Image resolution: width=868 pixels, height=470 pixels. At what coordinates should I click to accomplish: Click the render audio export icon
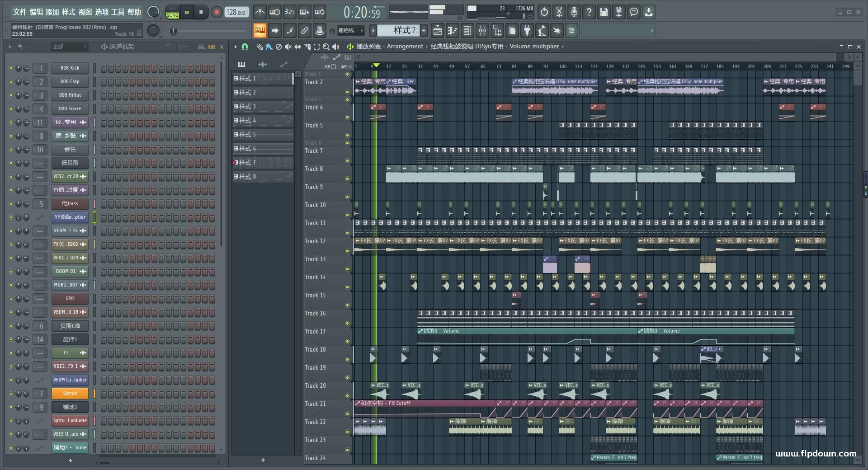[x=619, y=12]
